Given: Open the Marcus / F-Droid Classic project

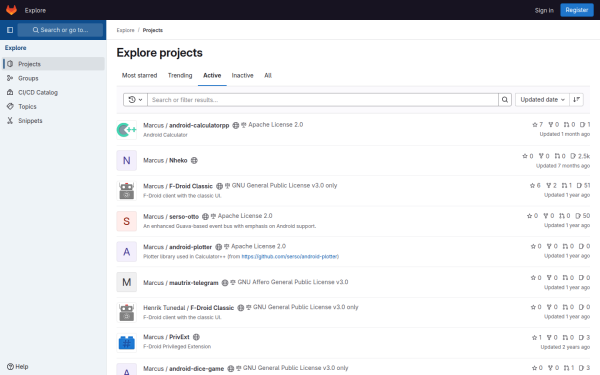Looking at the screenshot, I should coord(178,186).
